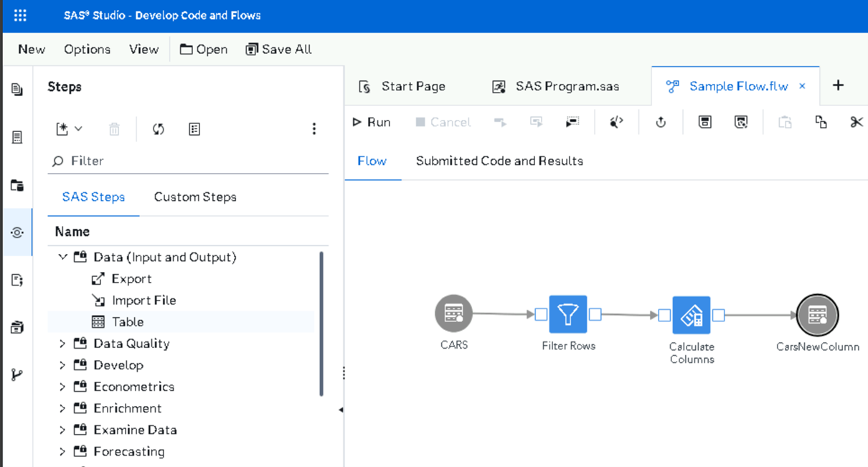Image resolution: width=868 pixels, height=467 pixels.
Task: Collapse the Data (Input and Output) folder
Action: coord(62,257)
